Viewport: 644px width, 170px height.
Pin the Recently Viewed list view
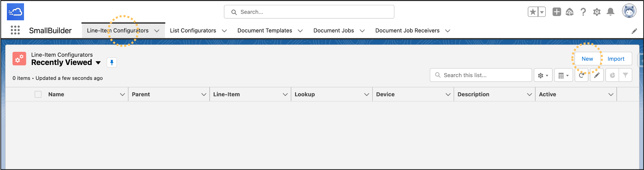112,62
